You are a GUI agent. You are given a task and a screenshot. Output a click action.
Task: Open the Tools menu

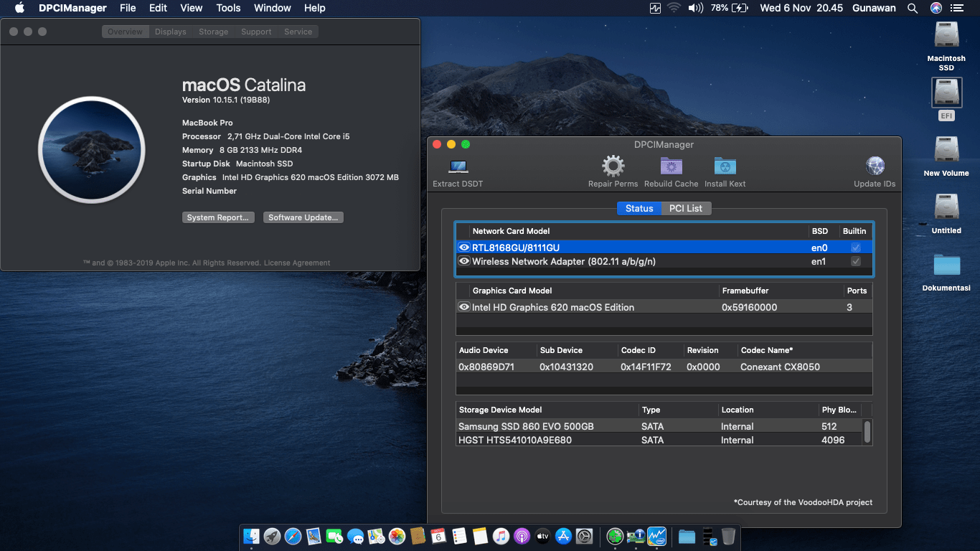click(x=228, y=8)
